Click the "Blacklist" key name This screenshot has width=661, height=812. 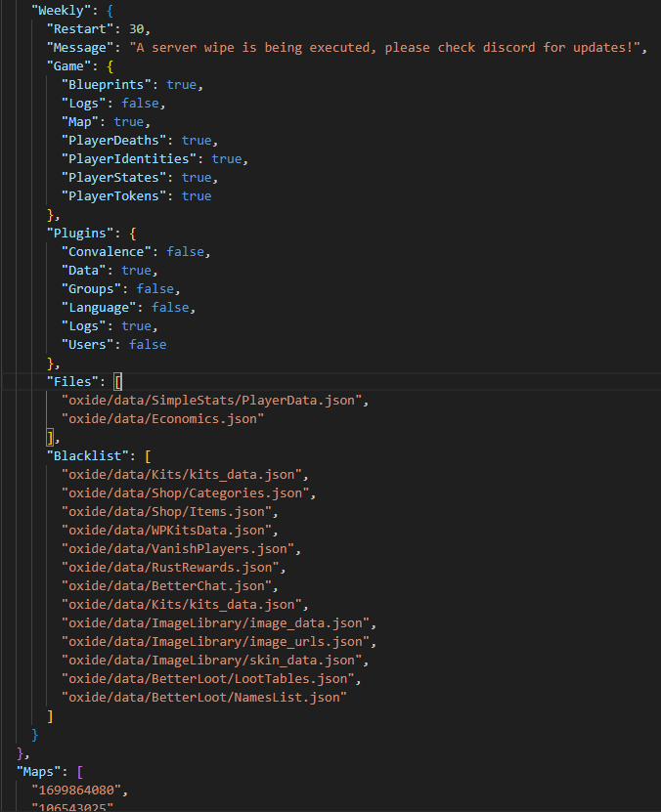tap(88, 456)
